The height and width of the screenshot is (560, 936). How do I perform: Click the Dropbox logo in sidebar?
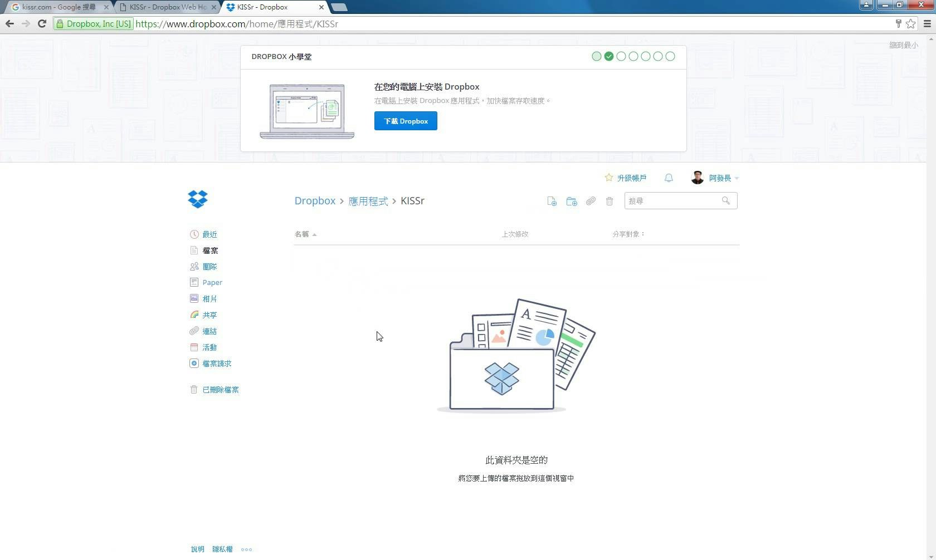[198, 199]
